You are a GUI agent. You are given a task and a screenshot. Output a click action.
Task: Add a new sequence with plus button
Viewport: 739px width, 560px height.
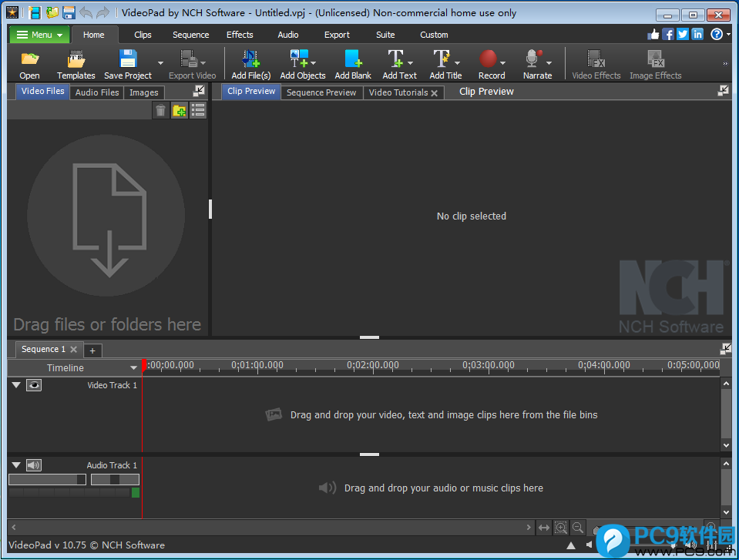pos(92,350)
